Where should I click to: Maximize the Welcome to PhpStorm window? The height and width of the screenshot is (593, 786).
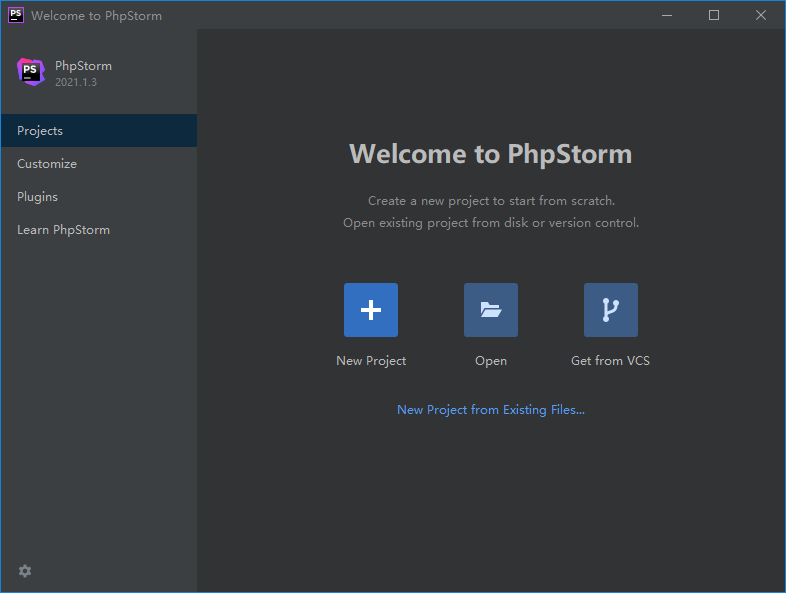pyautogui.click(x=714, y=15)
